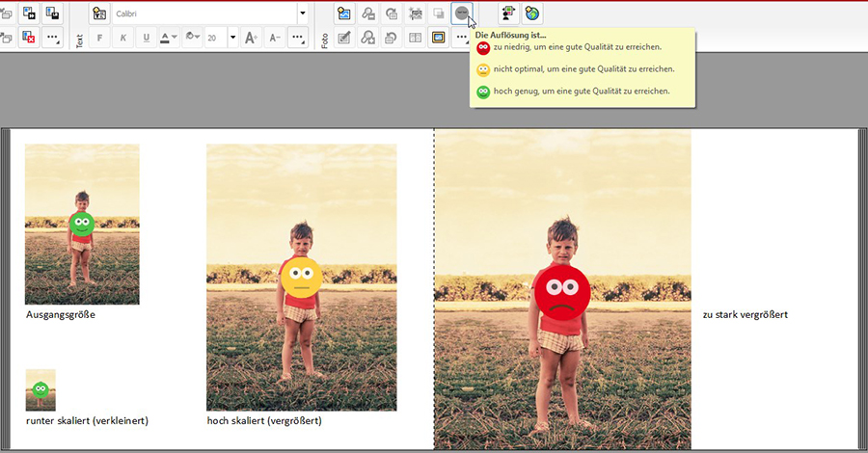Increase font size with A+ button
The image size is (868, 453).
pos(251,38)
